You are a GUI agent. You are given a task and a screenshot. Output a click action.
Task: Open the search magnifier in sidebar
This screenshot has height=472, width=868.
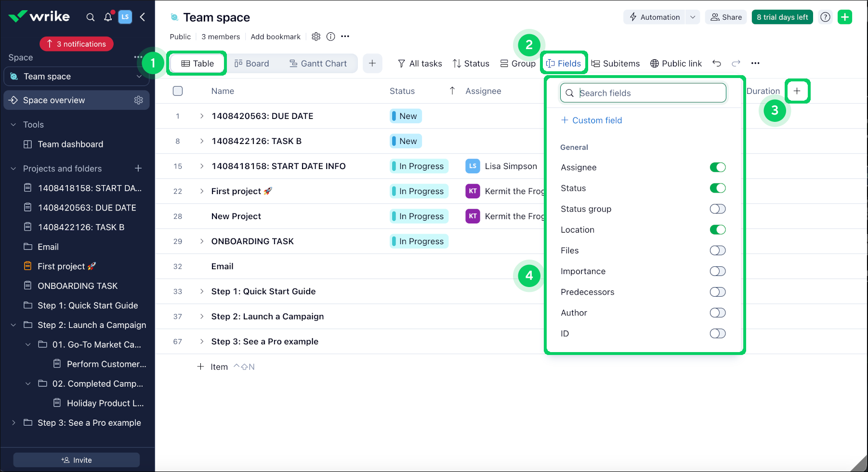coord(90,17)
